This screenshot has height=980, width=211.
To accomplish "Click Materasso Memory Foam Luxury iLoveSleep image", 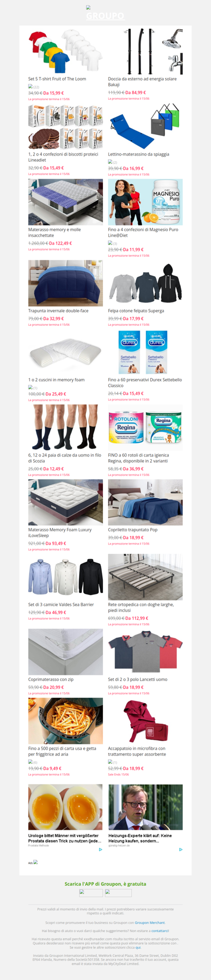I will tap(65, 502).
